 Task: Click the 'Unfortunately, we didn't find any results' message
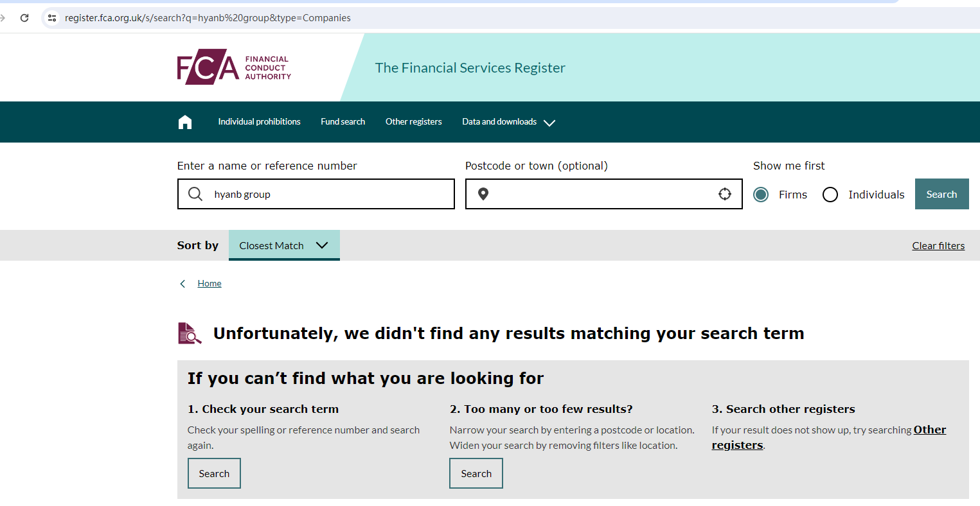click(509, 334)
